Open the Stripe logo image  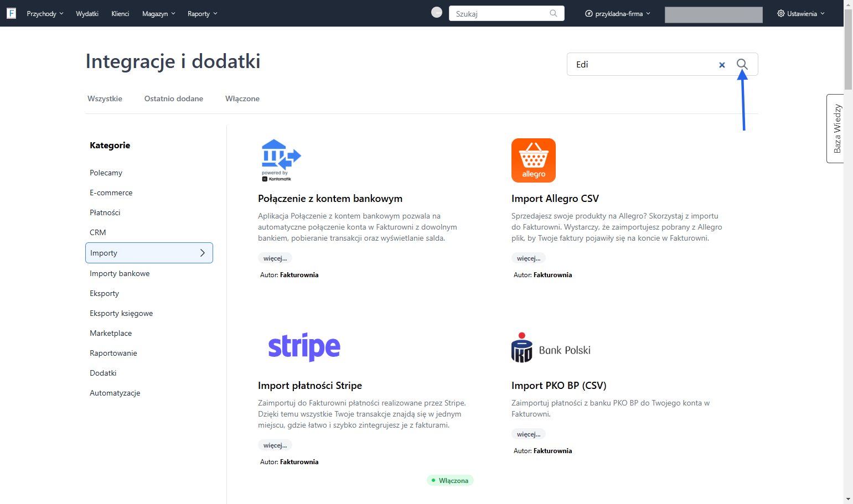(304, 347)
